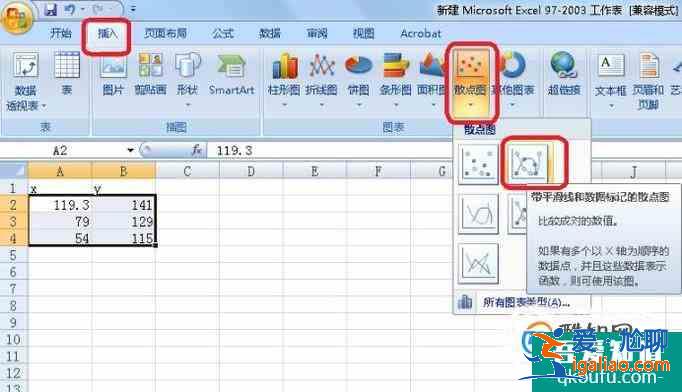Expand the 文本框 dropdown arrow

[x=611, y=106]
